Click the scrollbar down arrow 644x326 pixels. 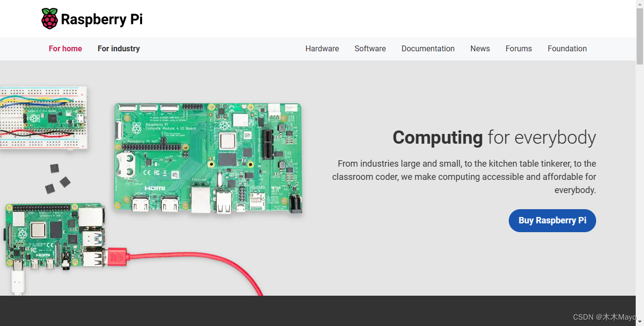640,322
